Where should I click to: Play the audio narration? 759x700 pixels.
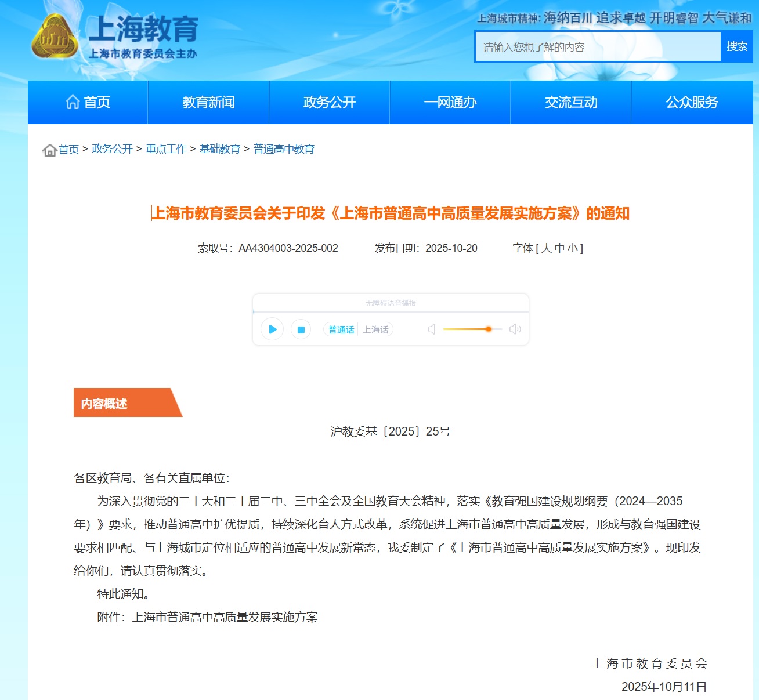click(272, 329)
